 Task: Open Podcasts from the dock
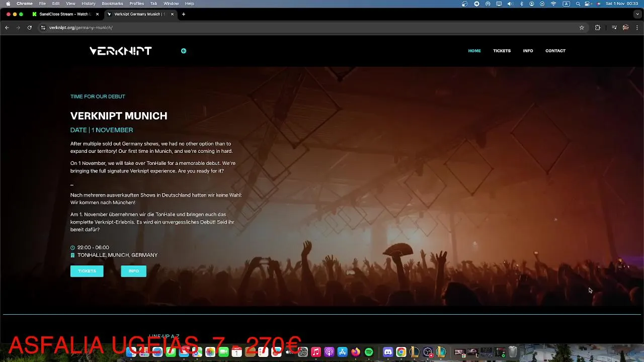329,352
